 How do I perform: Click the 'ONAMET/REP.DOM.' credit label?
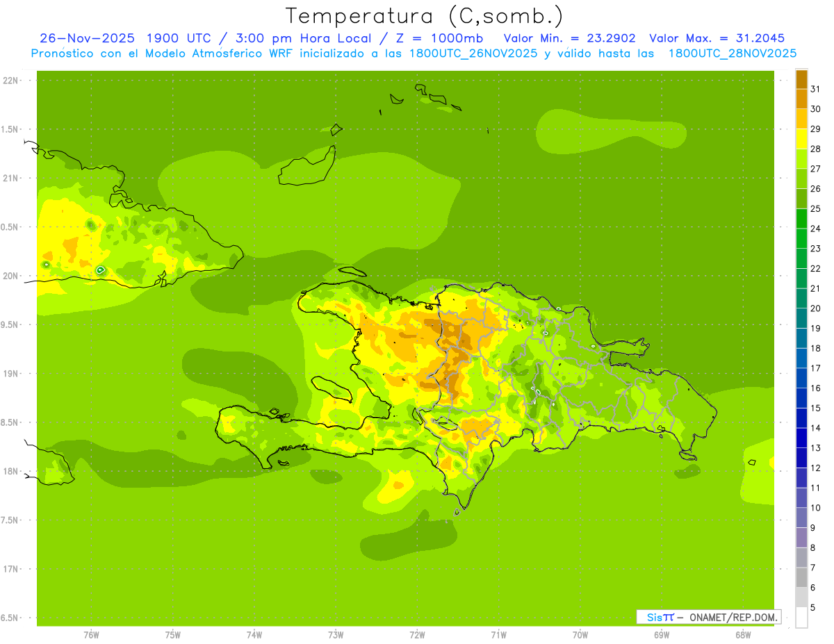(733, 618)
